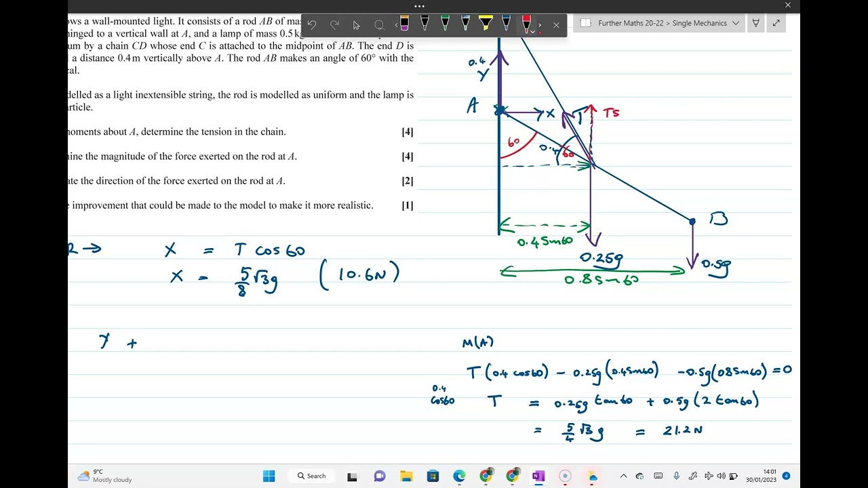Viewport: 868px width, 488px height.
Task: Open the clock and date flyout
Action: point(761,476)
